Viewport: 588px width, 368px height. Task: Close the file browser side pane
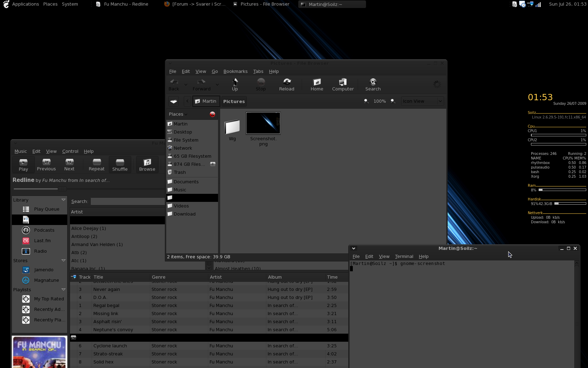tap(212, 114)
